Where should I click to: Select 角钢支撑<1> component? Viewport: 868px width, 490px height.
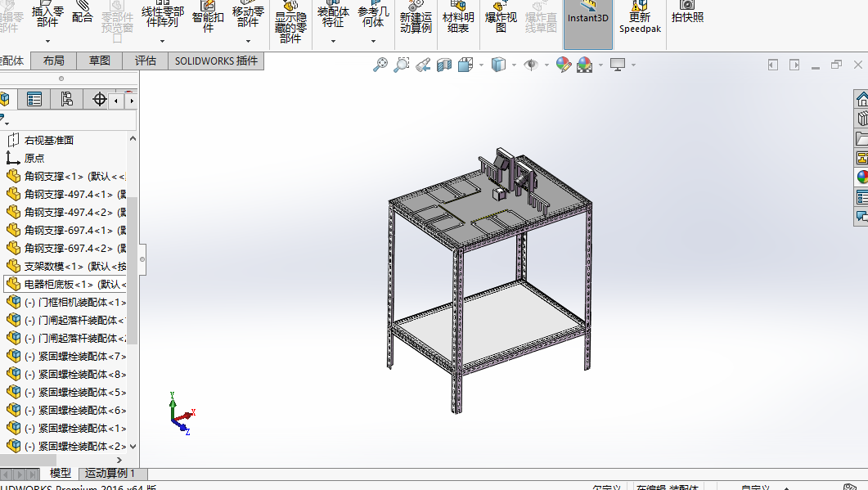point(65,177)
